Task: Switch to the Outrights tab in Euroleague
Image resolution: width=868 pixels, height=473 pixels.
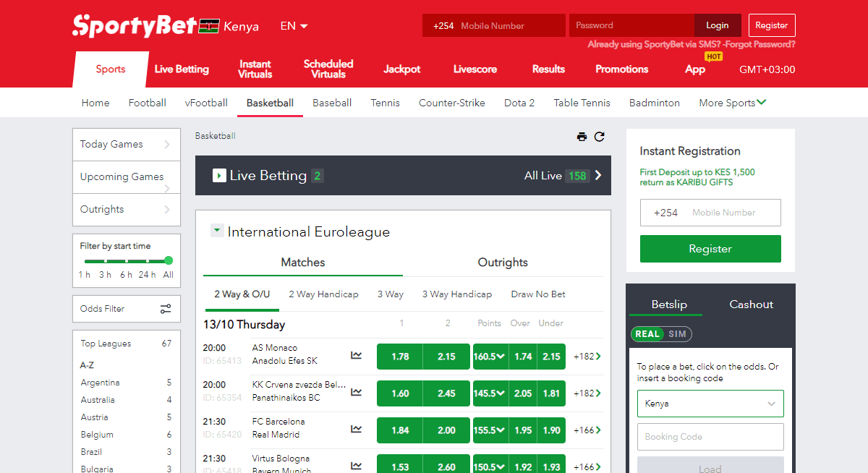Action: click(x=503, y=263)
